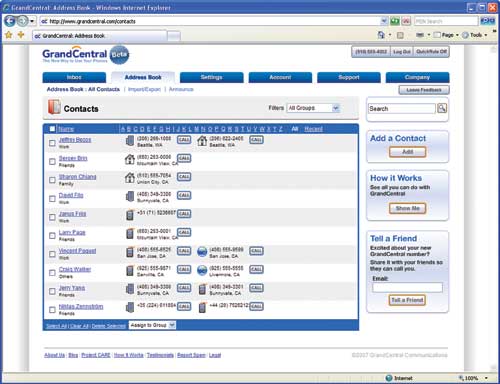The width and height of the screenshot is (500, 384).
Task: Tick the checkbox next to Sharon Chiang
Action: (52, 180)
